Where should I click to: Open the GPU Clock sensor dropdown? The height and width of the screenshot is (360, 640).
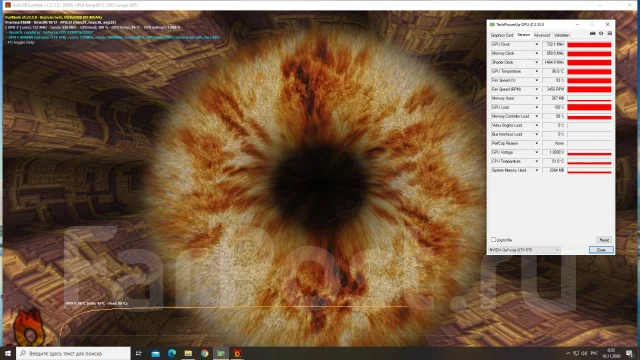click(x=536, y=44)
